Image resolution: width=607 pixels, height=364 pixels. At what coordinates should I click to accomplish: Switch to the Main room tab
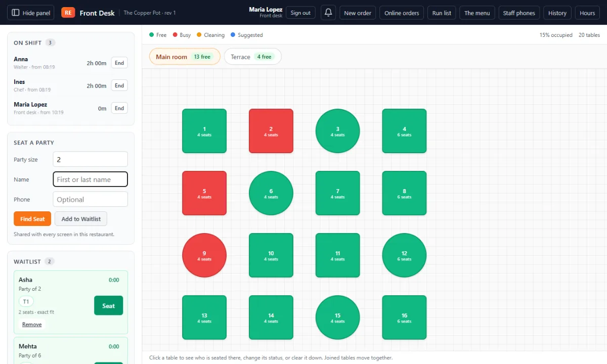coord(185,57)
